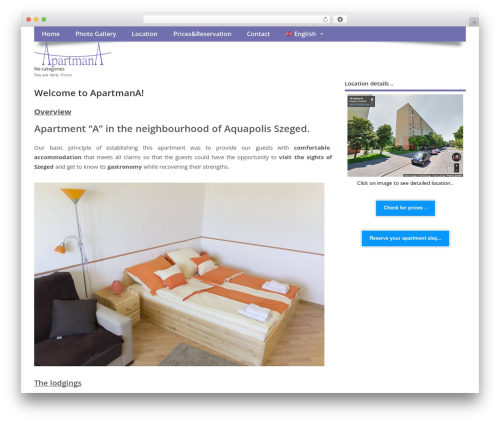Expand the English language dropdown
Viewport: 500px width, 423px height.
(305, 34)
